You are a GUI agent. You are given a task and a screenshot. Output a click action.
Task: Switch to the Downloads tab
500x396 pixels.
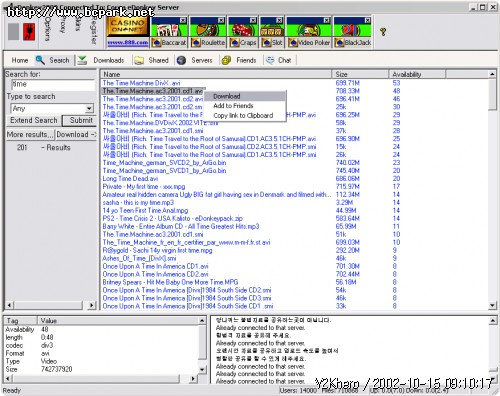[109, 60]
